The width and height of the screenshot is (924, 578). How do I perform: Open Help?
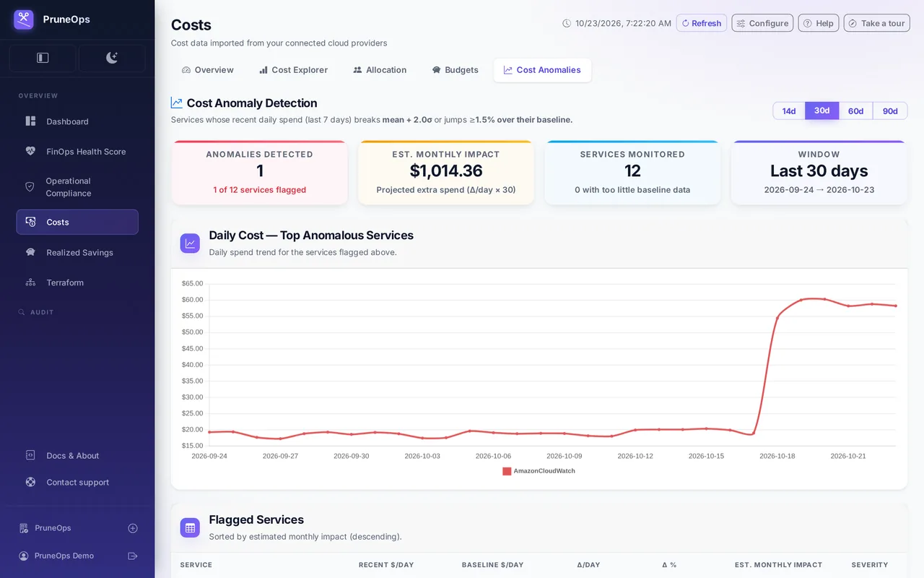[x=819, y=23]
